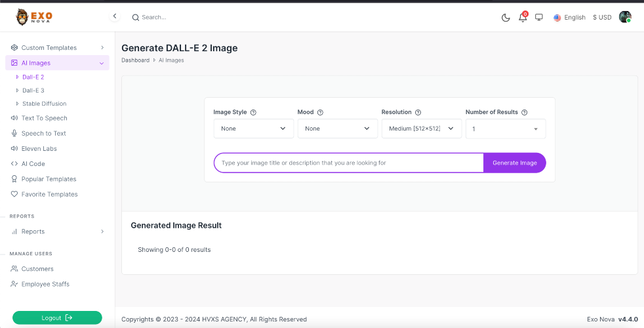Click the Customers people icon
This screenshot has height=328, width=644.
(x=14, y=269)
